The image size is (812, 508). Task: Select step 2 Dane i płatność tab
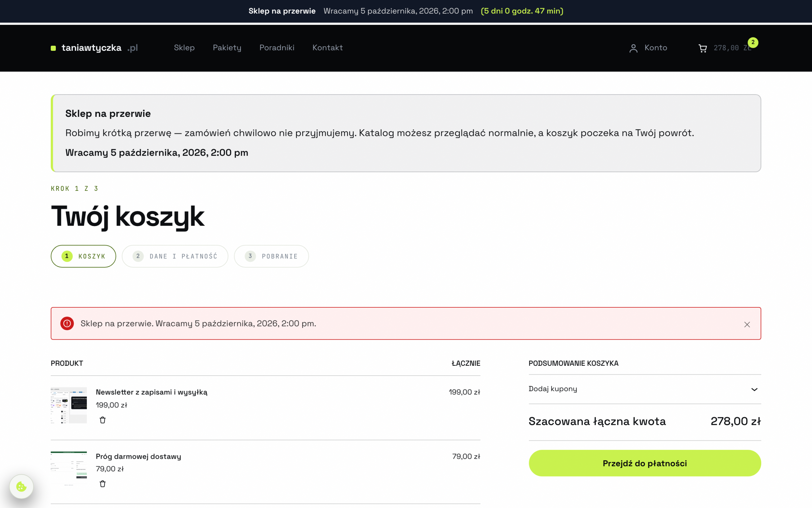(x=175, y=256)
